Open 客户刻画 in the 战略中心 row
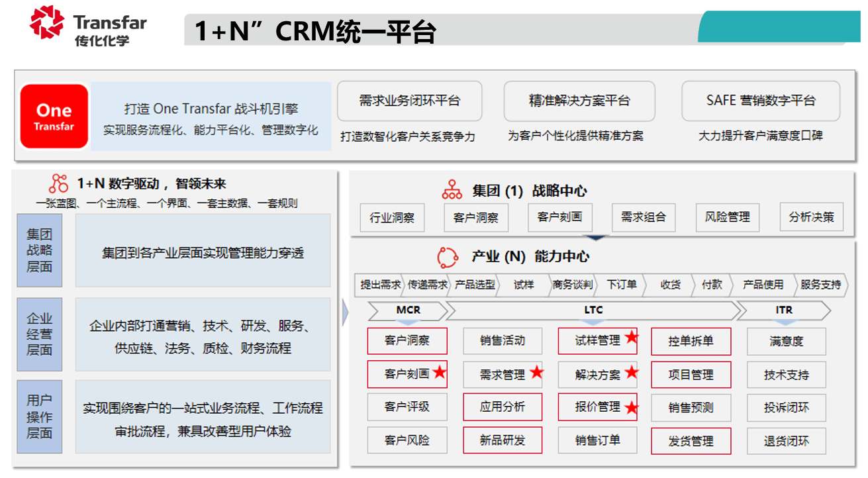The image size is (868, 478). 560,216
